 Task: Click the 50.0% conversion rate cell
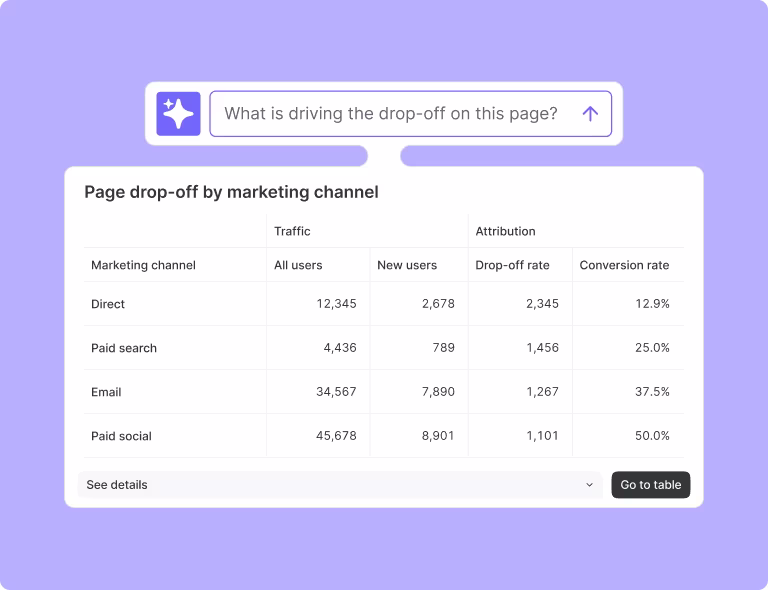[x=652, y=436]
